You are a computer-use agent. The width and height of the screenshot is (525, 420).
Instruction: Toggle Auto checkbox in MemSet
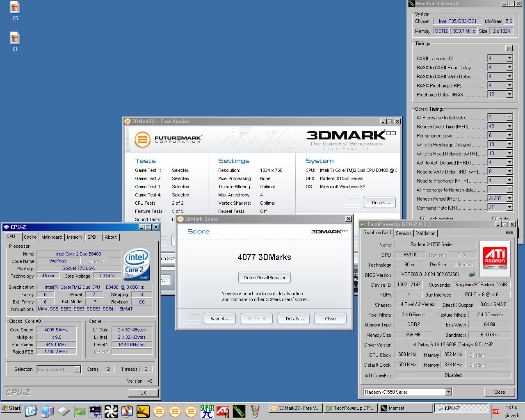click(495, 219)
